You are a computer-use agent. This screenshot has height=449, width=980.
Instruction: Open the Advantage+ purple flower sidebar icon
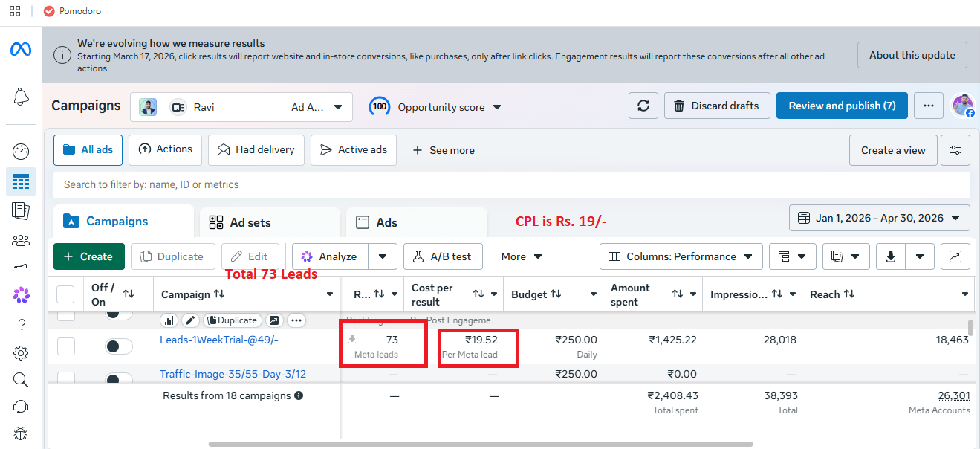(x=21, y=295)
